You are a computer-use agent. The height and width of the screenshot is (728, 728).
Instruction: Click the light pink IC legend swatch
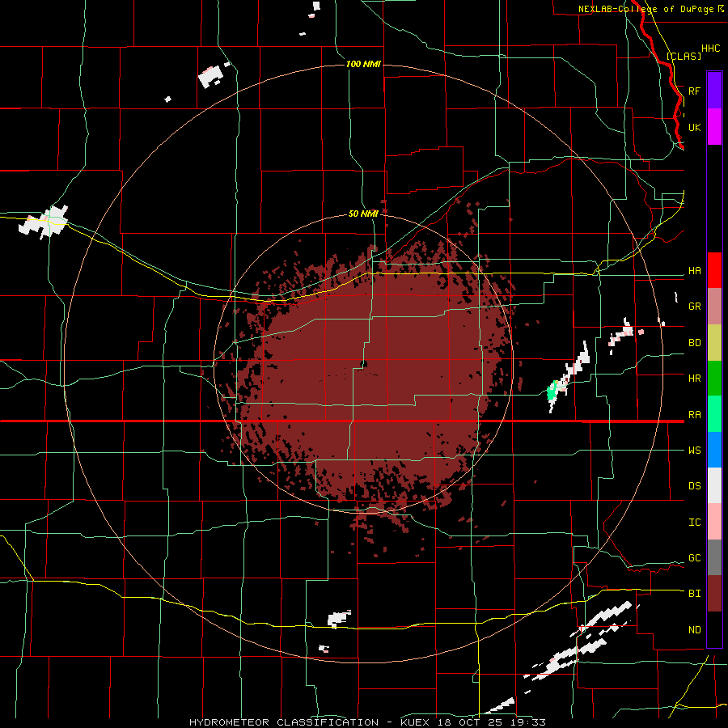point(714,522)
